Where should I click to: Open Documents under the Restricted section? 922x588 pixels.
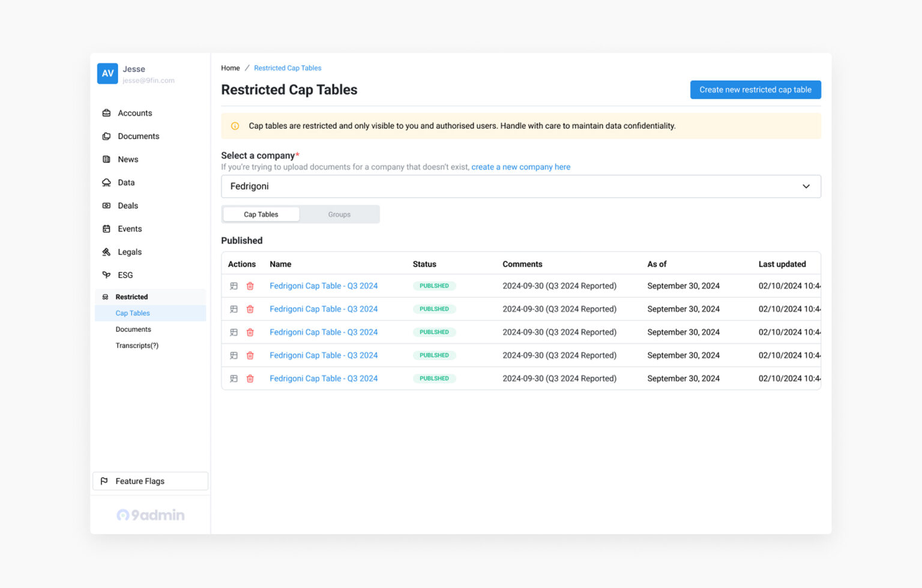point(133,329)
